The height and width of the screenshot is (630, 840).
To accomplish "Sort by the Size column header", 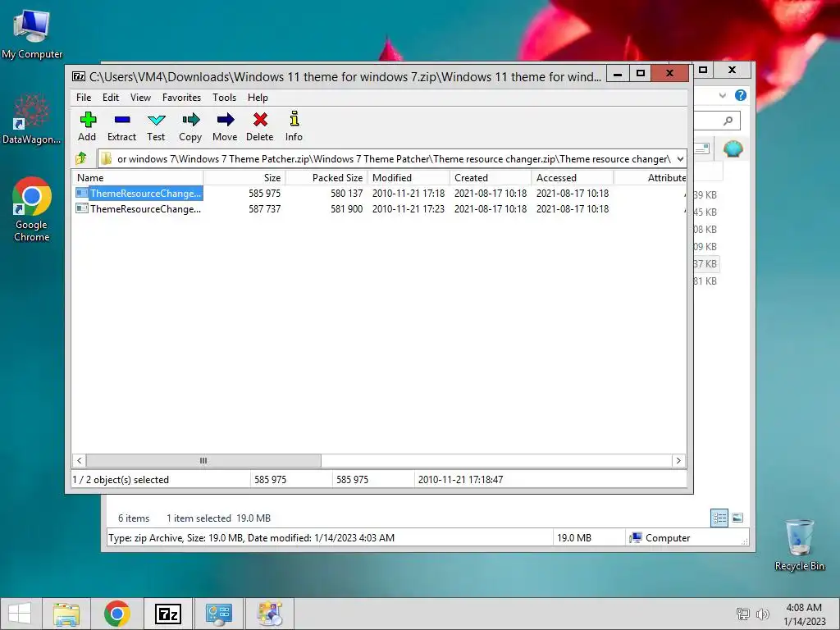I will (244, 178).
